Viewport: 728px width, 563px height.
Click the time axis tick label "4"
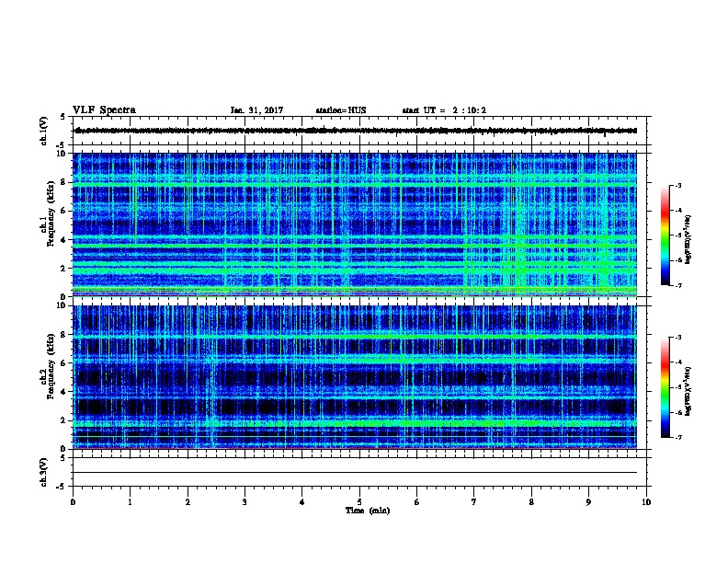point(302,502)
